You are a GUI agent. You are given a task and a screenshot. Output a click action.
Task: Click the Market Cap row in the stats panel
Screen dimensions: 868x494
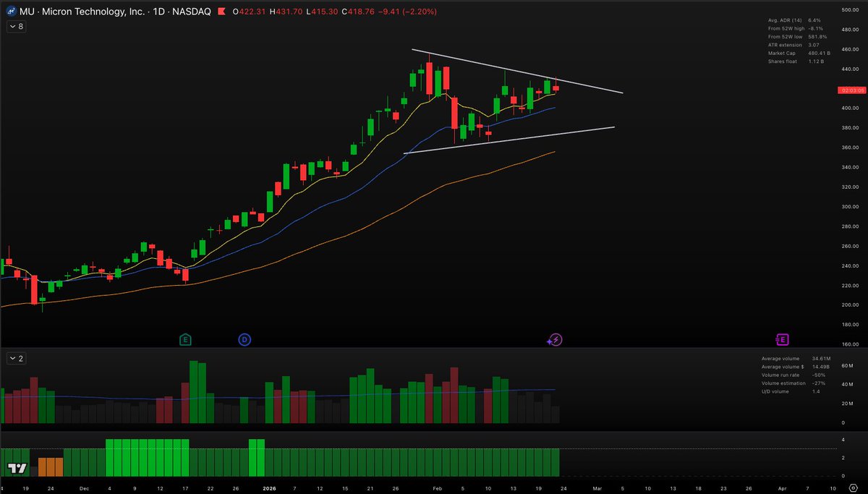pyautogui.click(x=796, y=53)
